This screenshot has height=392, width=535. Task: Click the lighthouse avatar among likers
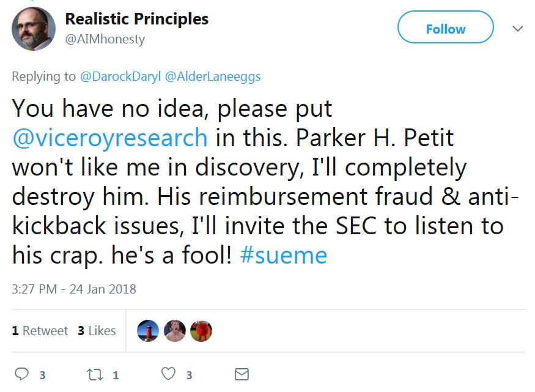[148, 331]
